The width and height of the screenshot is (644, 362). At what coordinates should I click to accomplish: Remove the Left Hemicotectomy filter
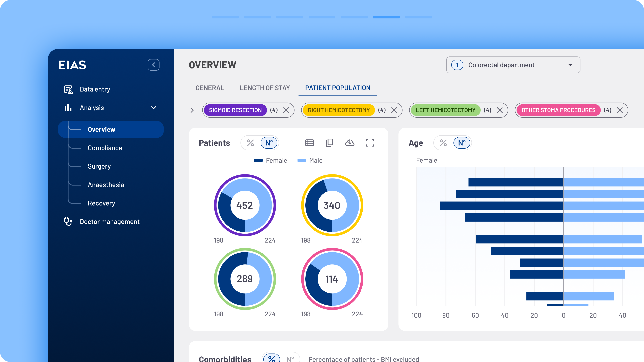pos(500,110)
